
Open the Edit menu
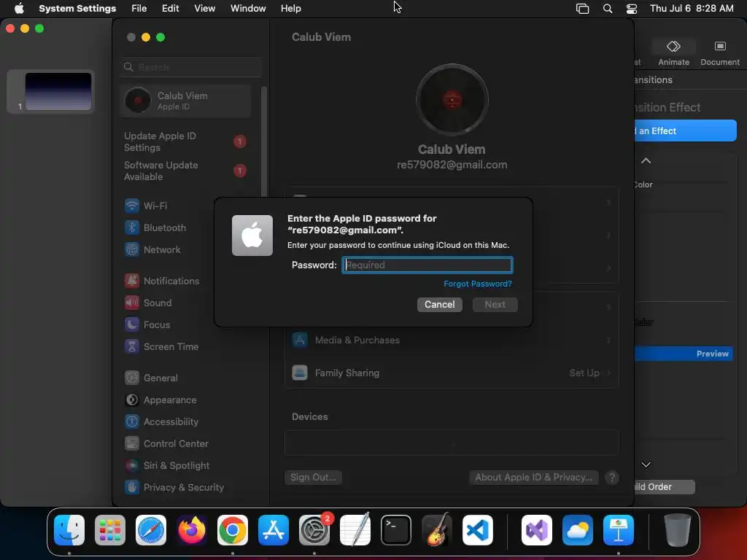170,9
